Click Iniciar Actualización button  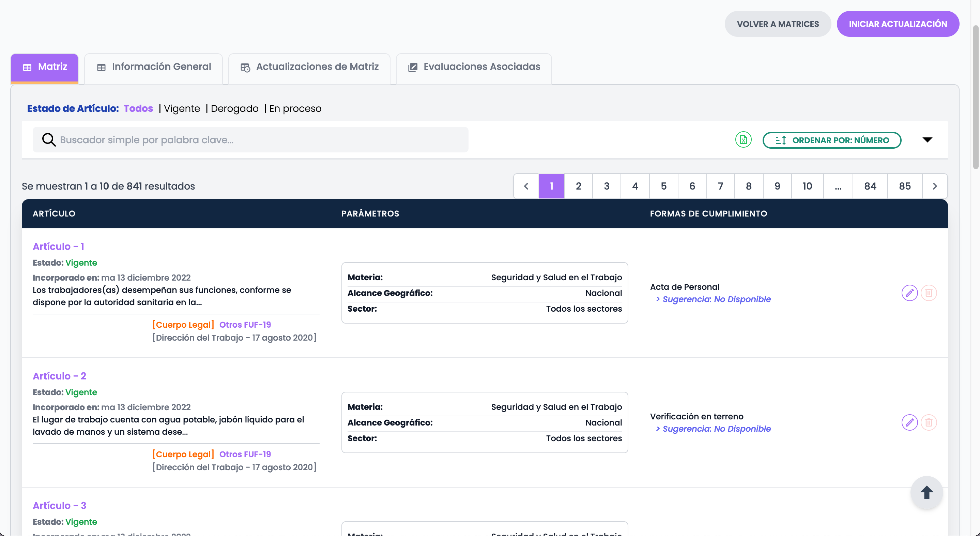point(898,24)
